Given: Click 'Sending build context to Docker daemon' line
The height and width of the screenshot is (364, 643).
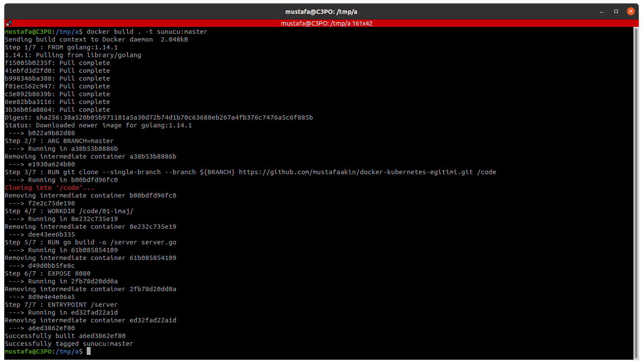Looking at the screenshot, I should 96,39.
